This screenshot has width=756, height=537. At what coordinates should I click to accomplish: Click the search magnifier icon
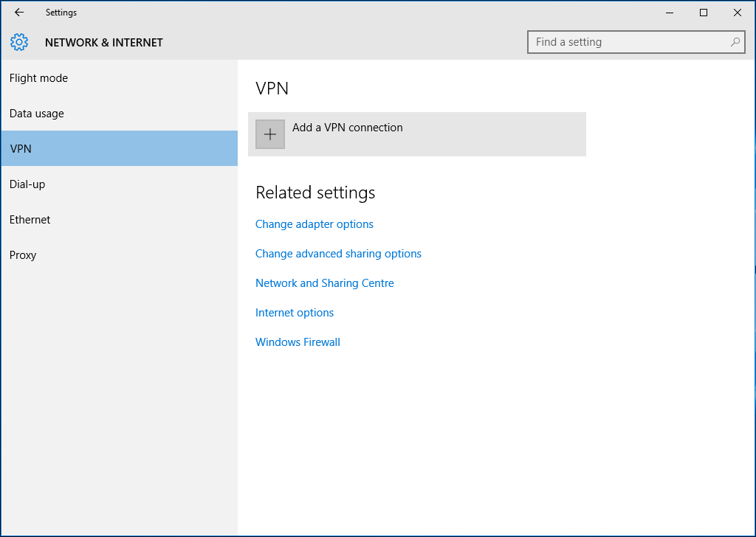[x=735, y=42]
